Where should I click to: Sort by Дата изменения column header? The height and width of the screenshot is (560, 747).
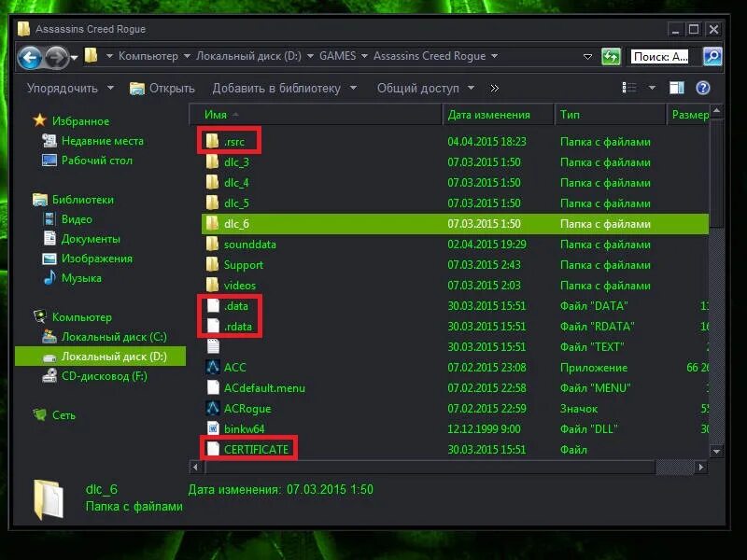point(499,115)
